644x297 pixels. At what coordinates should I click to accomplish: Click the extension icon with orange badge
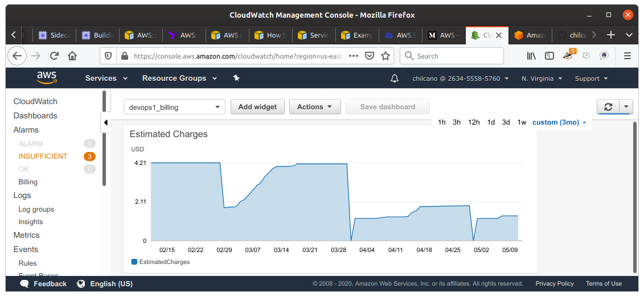click(569, 55)
